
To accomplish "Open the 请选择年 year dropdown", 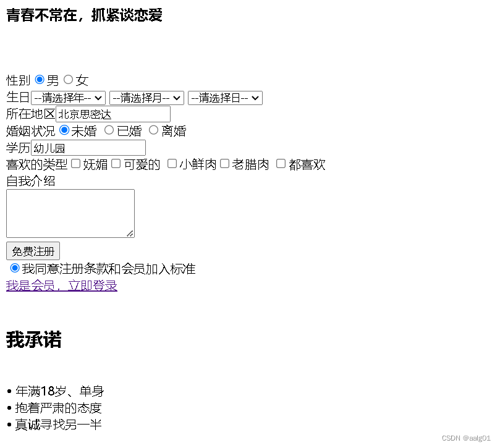I will tap(68, 98).
